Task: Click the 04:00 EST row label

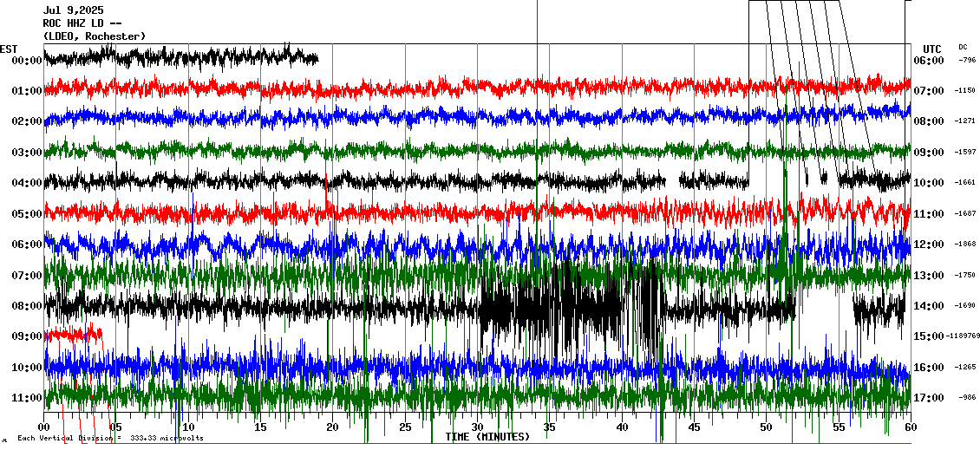Action: coord(27,183)
